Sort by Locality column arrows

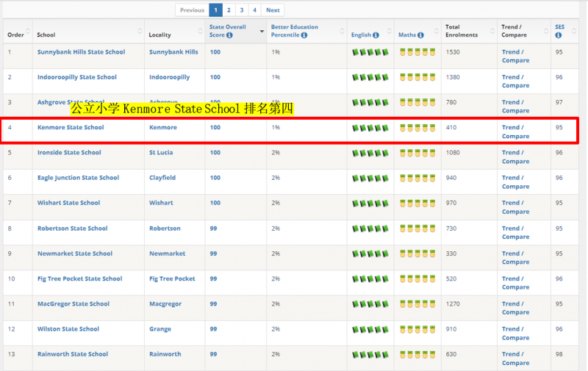tap(200, 31)
